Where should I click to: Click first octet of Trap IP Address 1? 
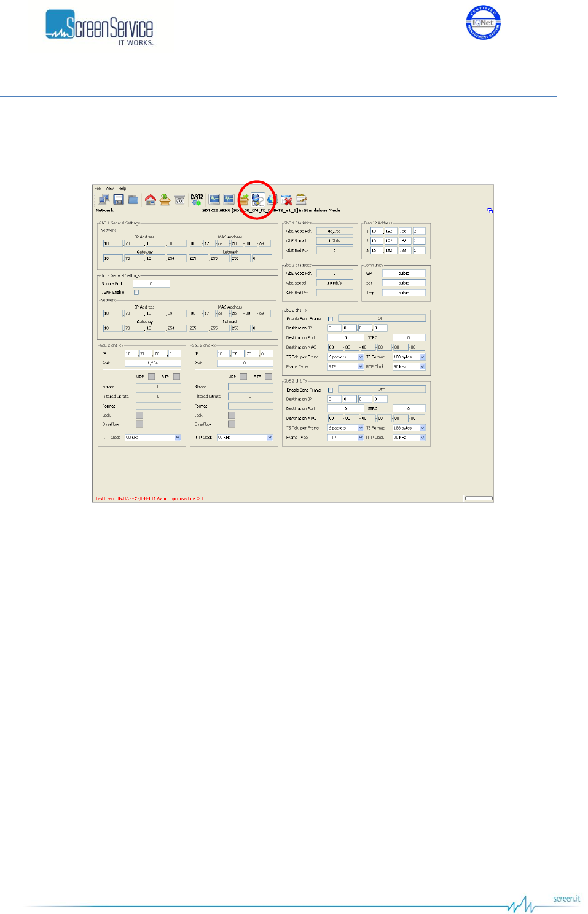coord(377,232)
